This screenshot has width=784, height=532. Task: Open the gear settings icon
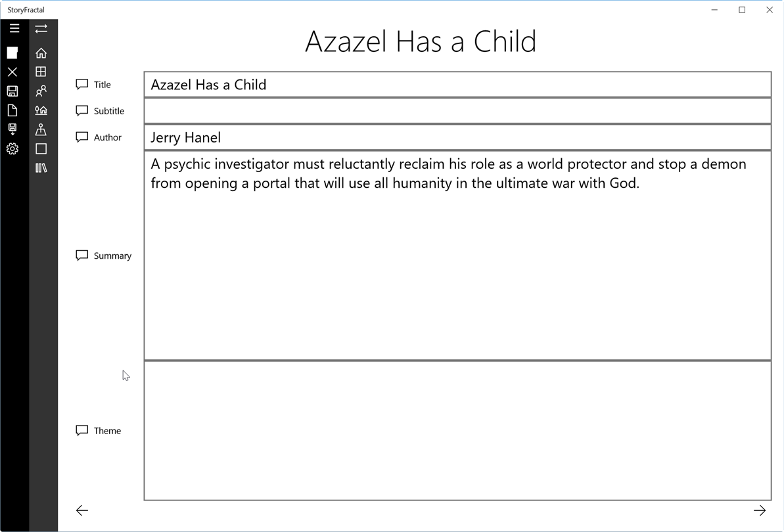[x=12, y=149]
